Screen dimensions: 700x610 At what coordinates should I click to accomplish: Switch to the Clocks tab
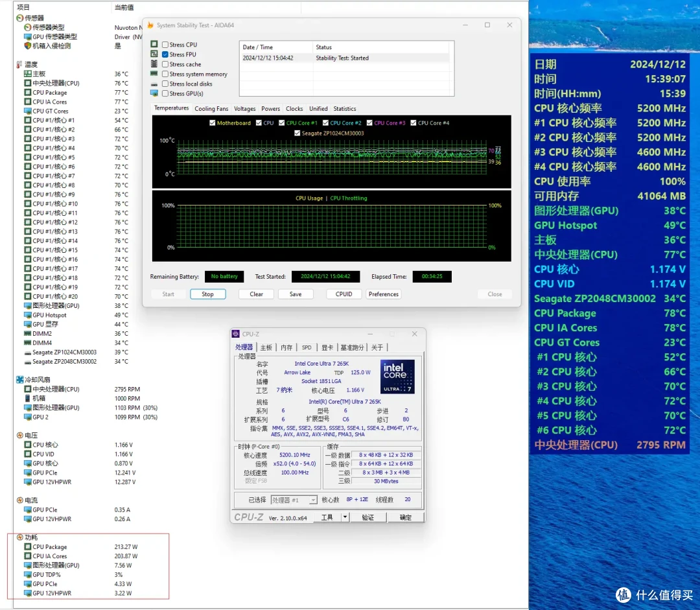(x=294, y=108)
